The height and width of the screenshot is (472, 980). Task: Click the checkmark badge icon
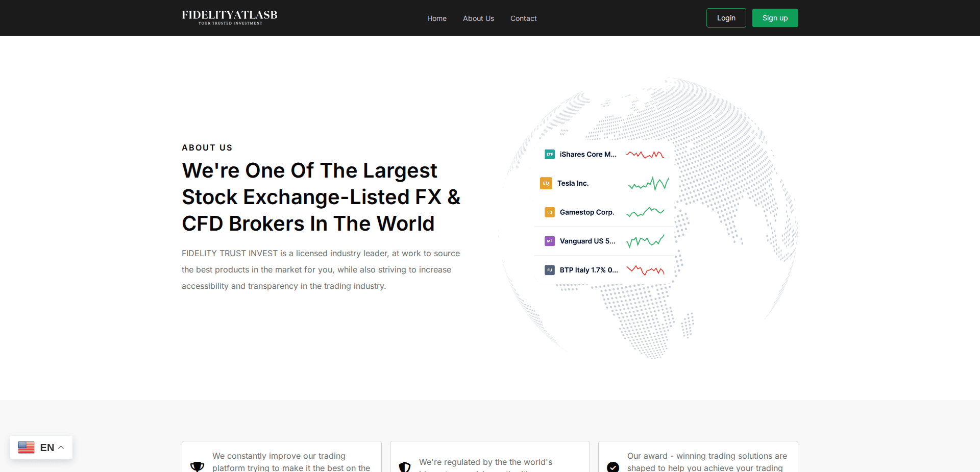[613, 467]
